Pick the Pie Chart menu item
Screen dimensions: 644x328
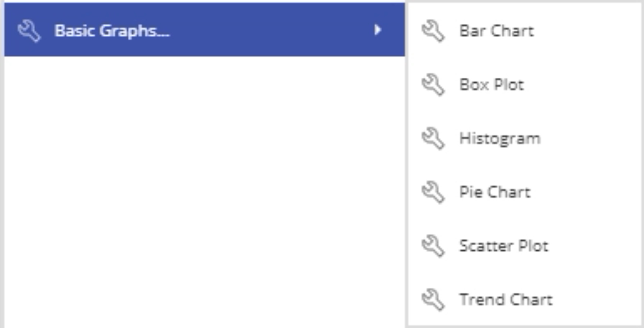click(x=524, y=192)
